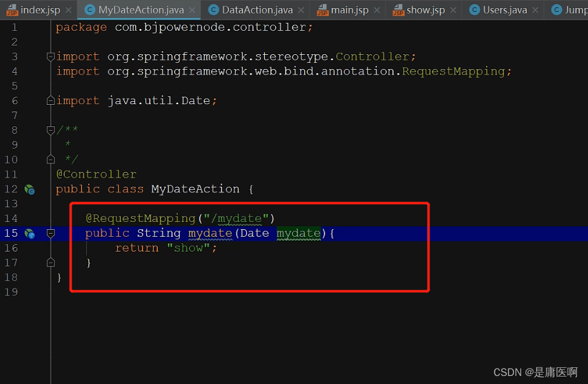
Task: Click the class icon on DataAction.java tab
Action: pos(213,10)
